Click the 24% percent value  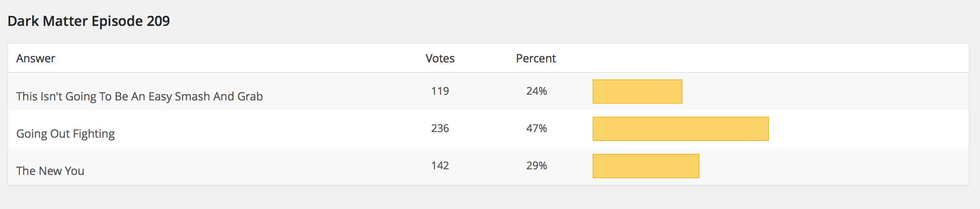tap(536, 91)
